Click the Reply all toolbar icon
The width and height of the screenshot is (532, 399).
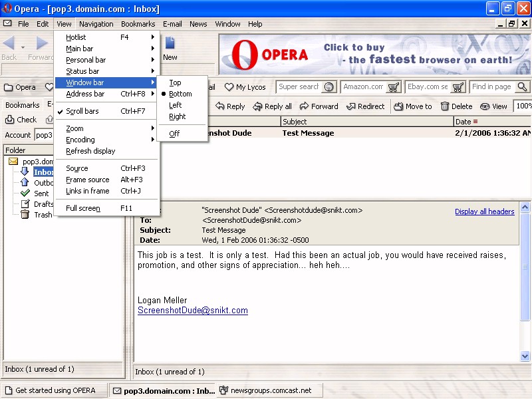[257, 106]
